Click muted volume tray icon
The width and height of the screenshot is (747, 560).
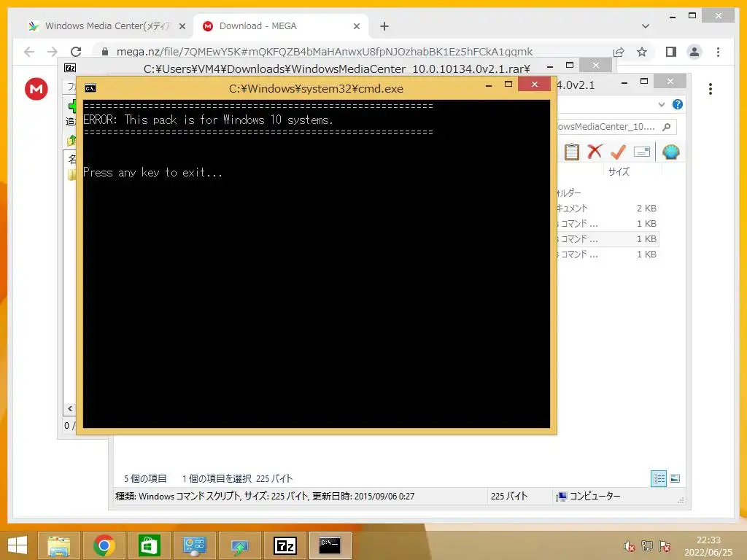point(630,546)
